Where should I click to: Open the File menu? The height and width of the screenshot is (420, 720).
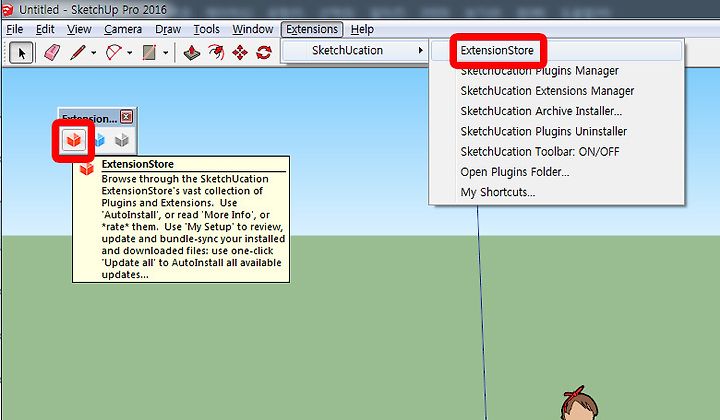[15, 29]
